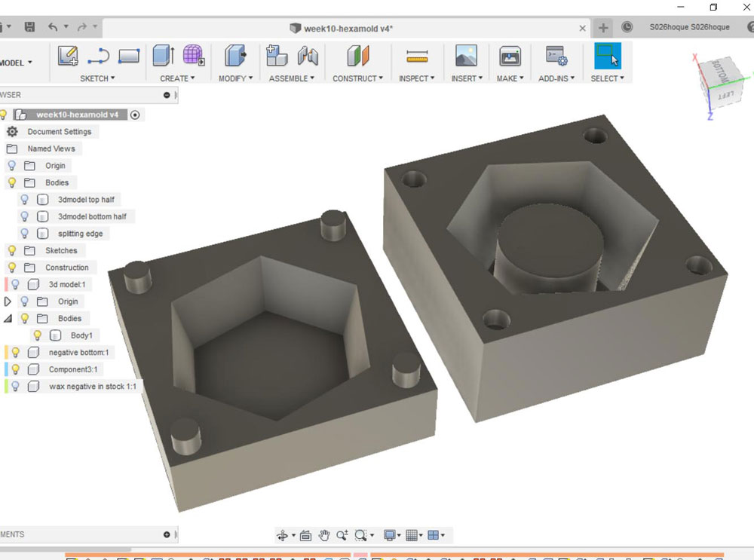The width and height of the screenshot is (754, 560).
Task: Open Document Settings gear icon
Action: click(x=13, y=132)
